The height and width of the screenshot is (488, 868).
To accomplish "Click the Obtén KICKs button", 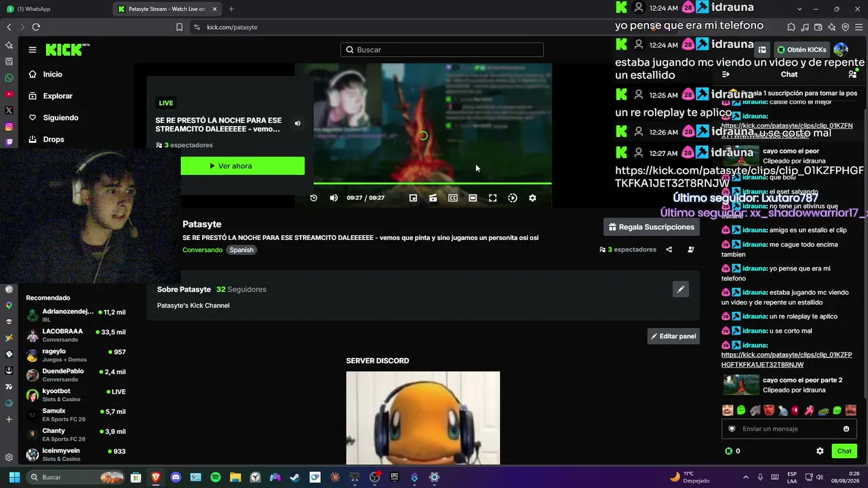I will [802, 49].
